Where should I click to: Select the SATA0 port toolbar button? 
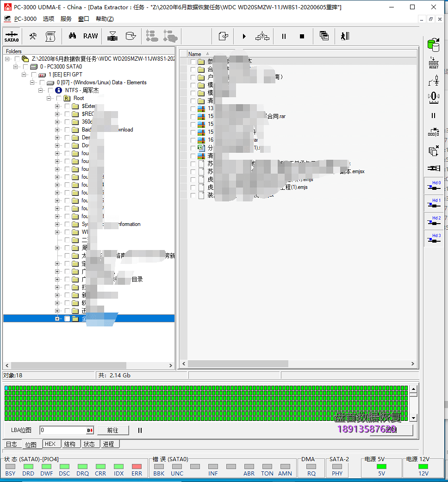pos(12,36)
